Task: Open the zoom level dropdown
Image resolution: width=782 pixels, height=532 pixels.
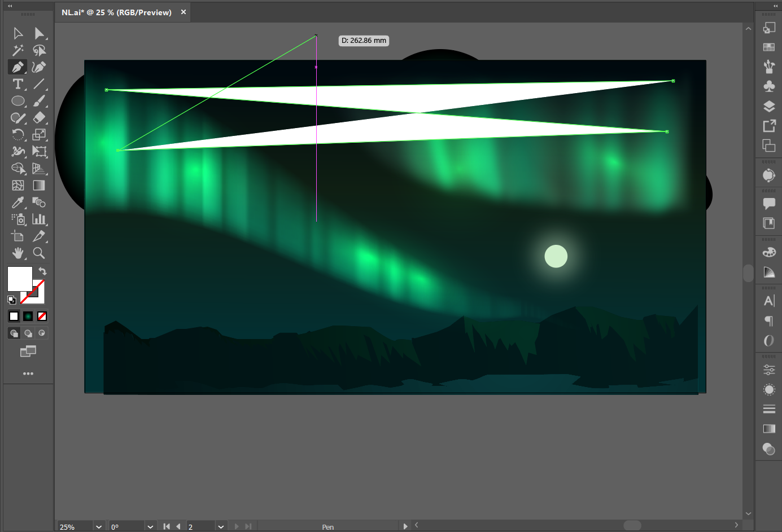Action: pyautogui.click(x=99, y=527)
